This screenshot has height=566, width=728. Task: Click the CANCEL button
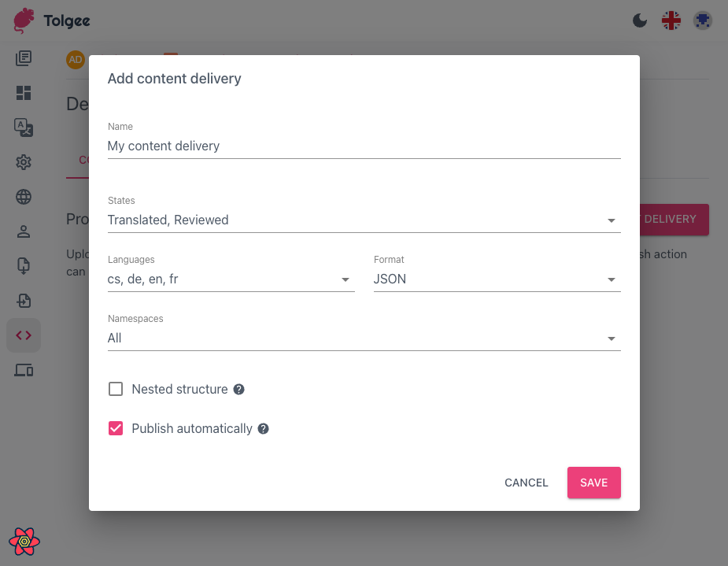coord(526,483)
